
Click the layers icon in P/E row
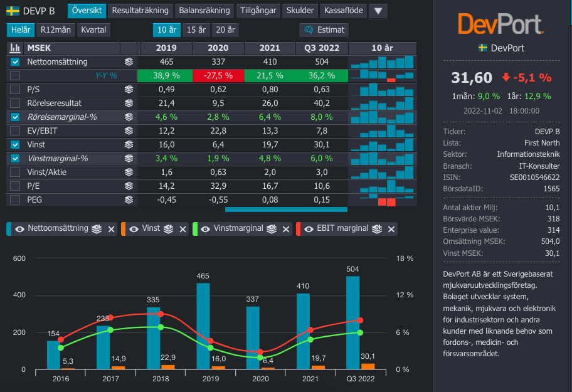click(x=129, y=186)
